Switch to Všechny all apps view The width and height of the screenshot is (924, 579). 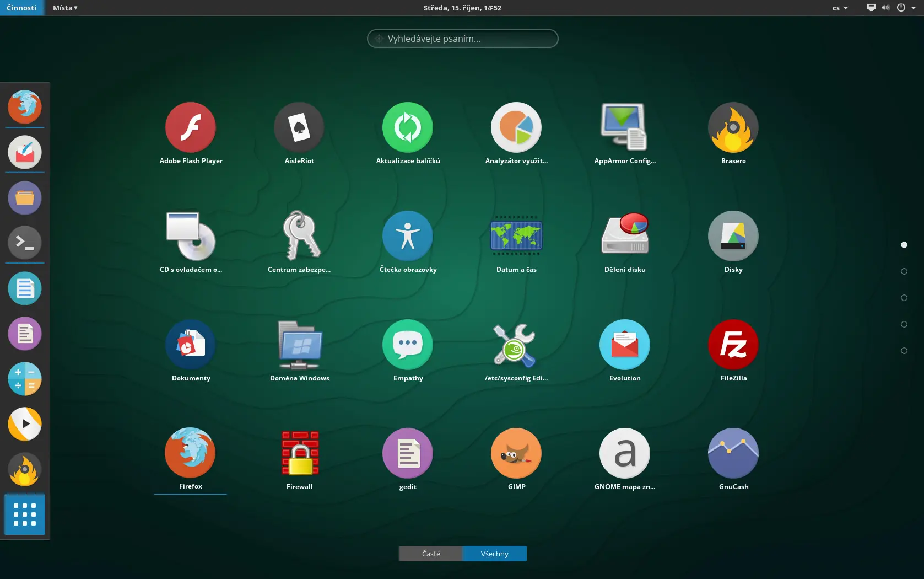(x=495, y=554)
